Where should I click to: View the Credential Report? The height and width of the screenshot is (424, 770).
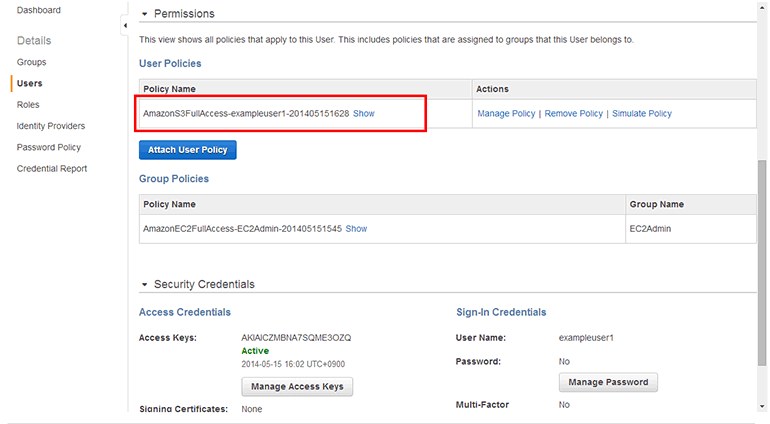point(51,168)
